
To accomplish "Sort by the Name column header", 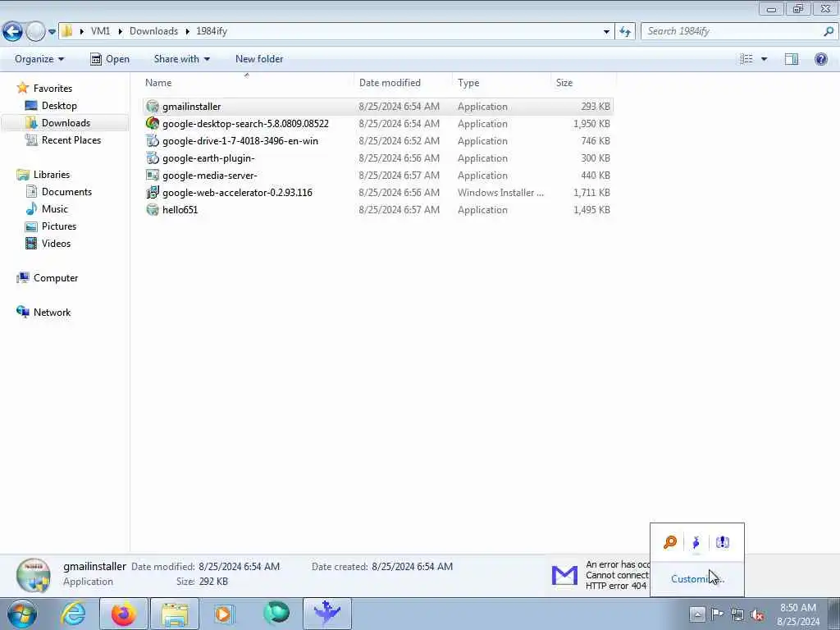I will click(246, 83).
